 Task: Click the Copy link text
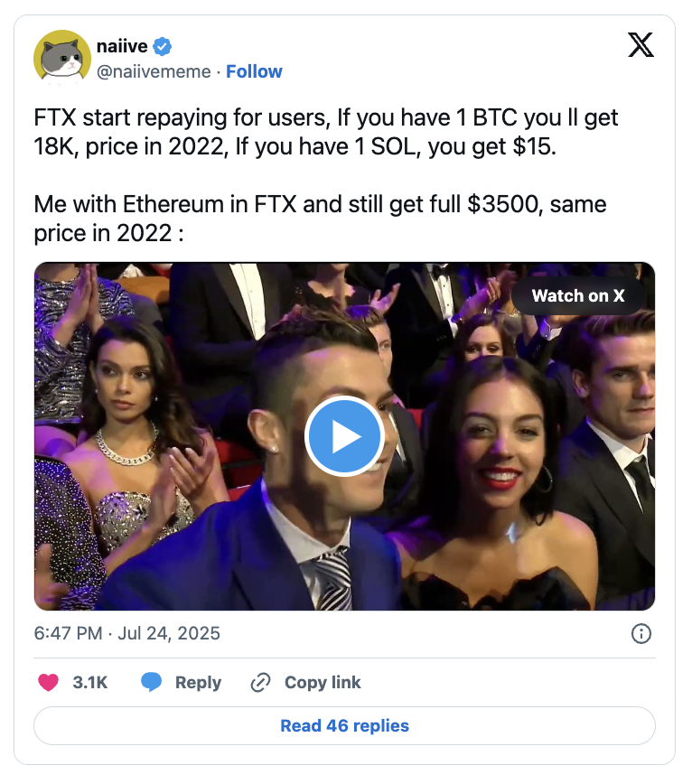323,682
